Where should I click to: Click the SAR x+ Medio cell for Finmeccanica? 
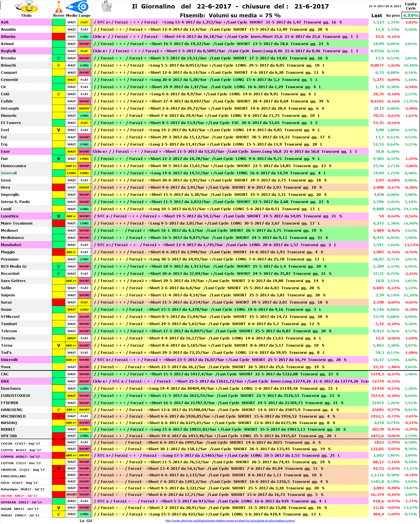tap(71, 166)
